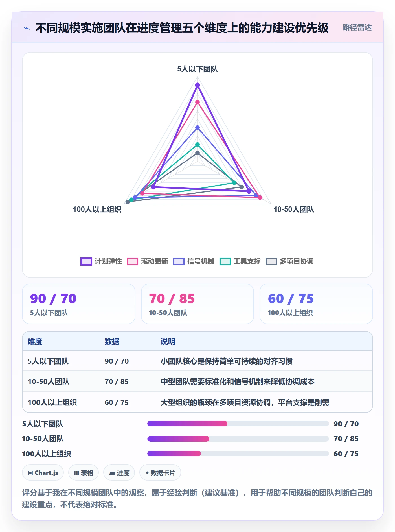Click the 小团队核心是保持简单可持续的对齐习惯 description
395x532 pixels.
click(227, 361)
